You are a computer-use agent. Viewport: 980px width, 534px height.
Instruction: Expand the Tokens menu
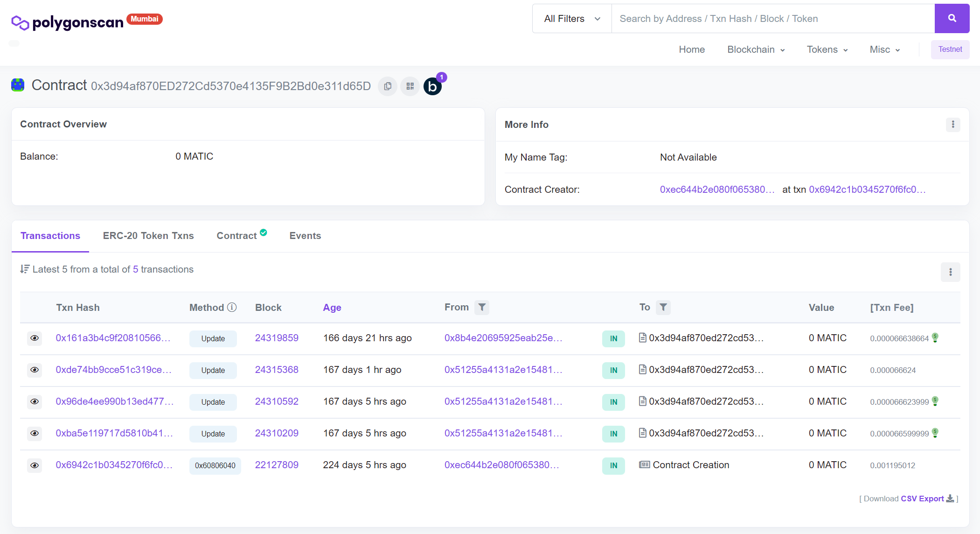click(827, 49)
